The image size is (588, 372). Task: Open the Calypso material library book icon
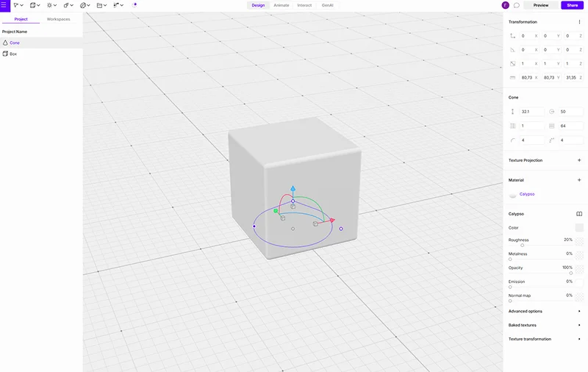click(579, 214)
